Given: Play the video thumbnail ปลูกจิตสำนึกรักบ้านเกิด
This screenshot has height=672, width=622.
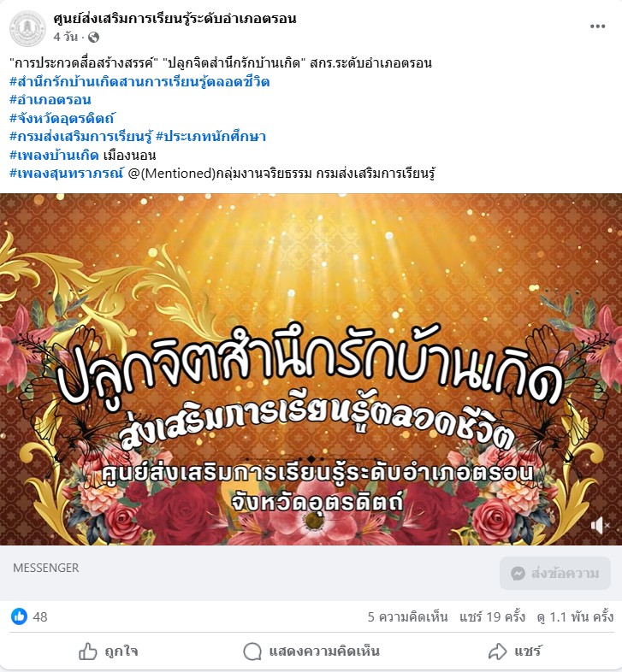Looking at the screenshot, I should point(311,369).
